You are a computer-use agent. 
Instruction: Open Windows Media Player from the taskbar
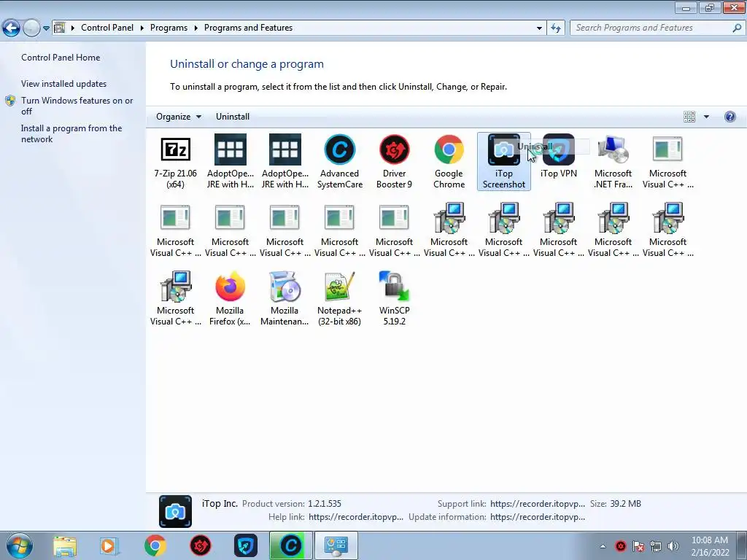(109, 545)
